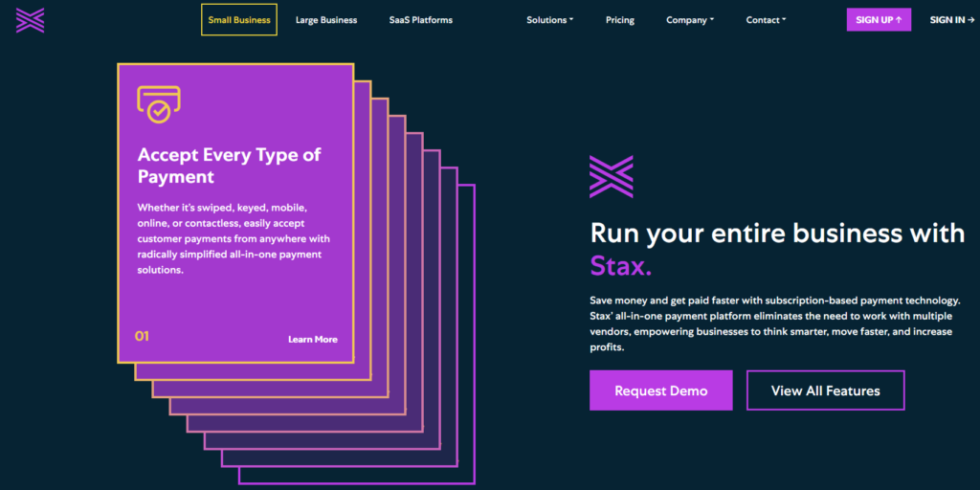Click the Request Demo button
Image resolution: width=980 pixels, height=490 pixels.
[660, 390]
